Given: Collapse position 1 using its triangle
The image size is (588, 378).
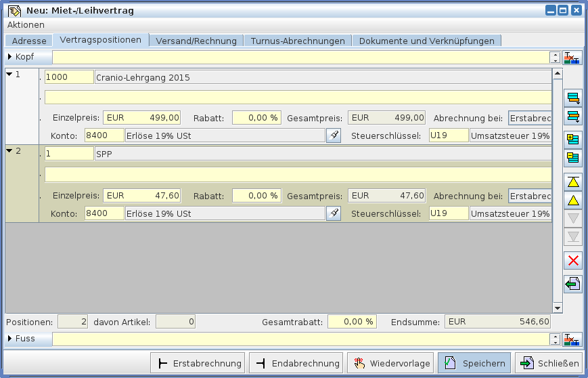Looking at the screenshot, I should [x=9, y=75].
